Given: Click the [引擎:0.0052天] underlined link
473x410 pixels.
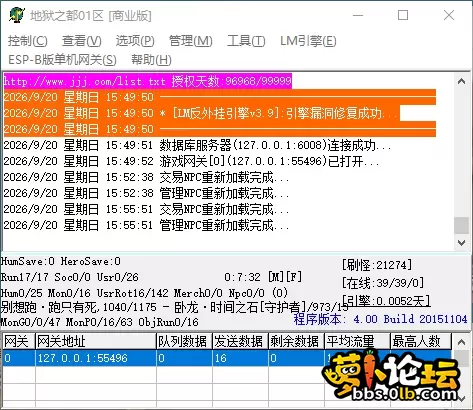Looking at the screenshot, I should click(386, 301).
